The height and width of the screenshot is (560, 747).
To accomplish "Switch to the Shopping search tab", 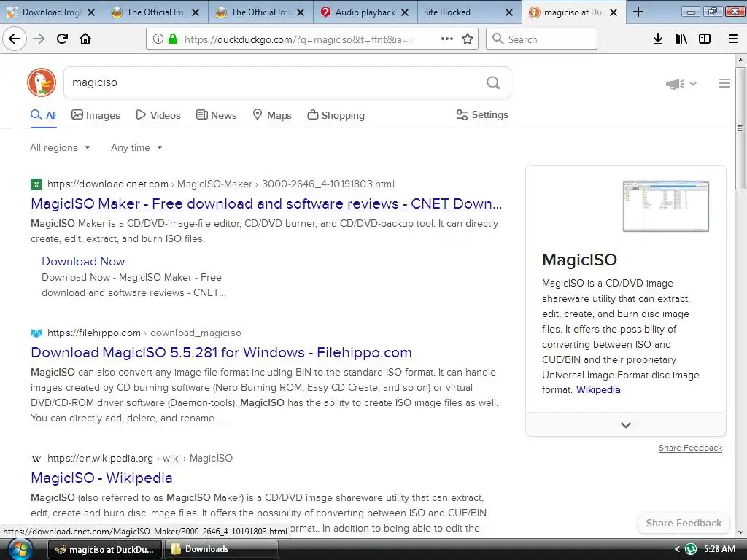I will click(x=336, y=115).
